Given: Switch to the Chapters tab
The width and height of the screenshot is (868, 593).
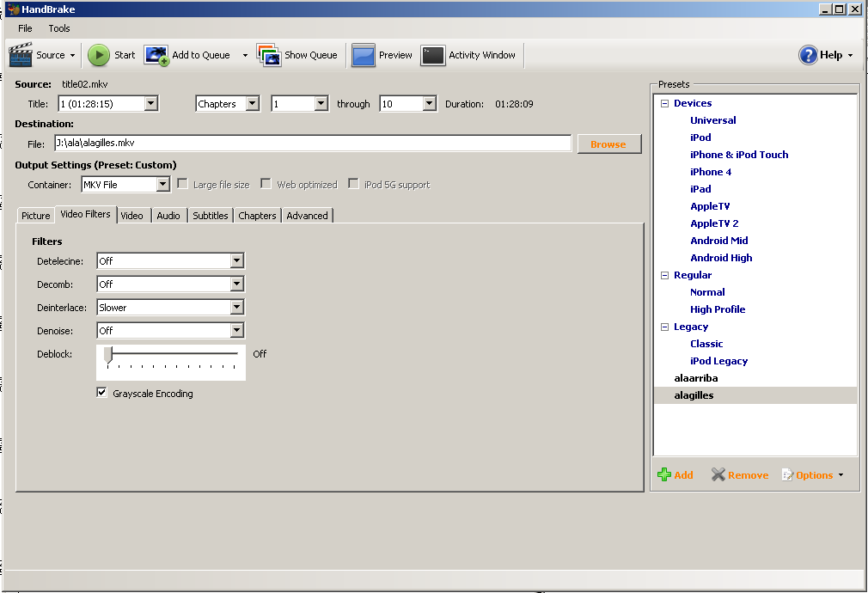Looking at the screenshot, I should click(258, 216).
